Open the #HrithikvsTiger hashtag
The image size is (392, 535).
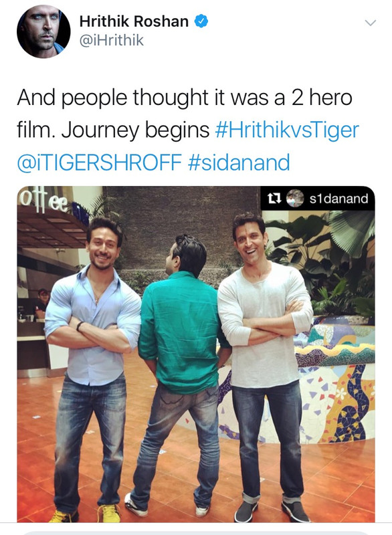[x=287, y=130]
